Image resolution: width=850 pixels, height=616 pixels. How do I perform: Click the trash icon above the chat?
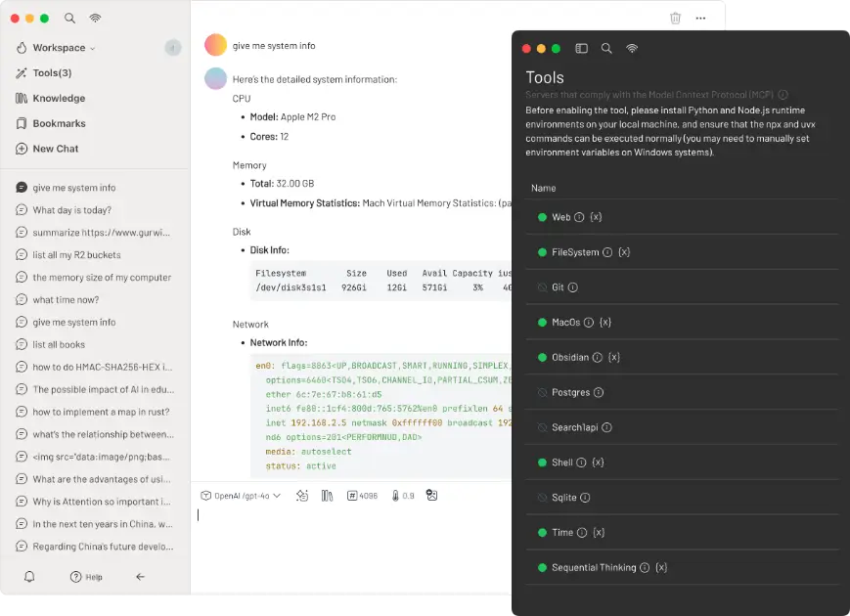pos(675,18)
